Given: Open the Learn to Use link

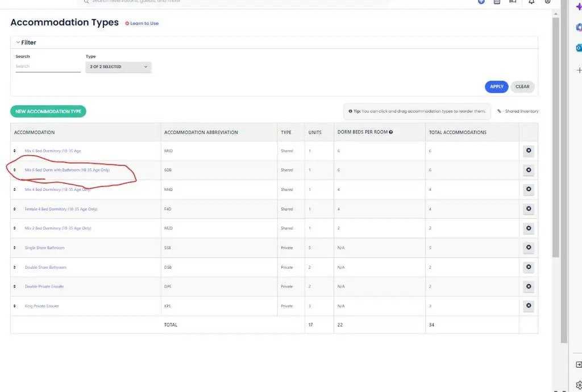Looking at the screenshot, I should (x=142, y=23).
